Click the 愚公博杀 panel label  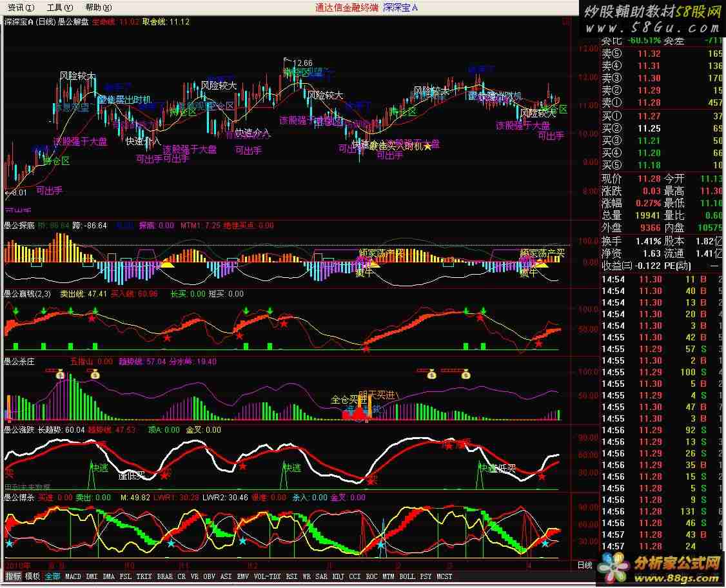pyautogui.click(x=19, y=498)
